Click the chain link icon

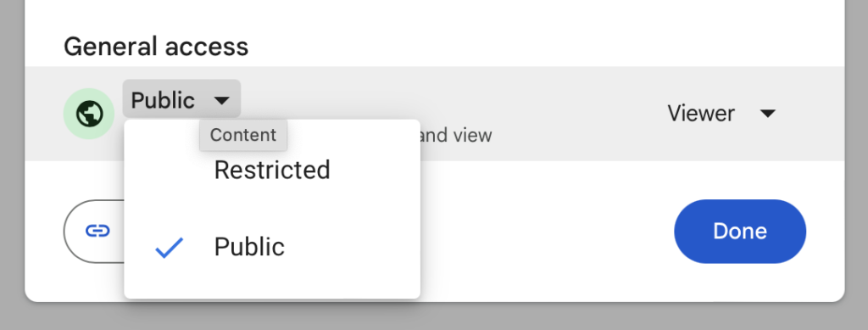pyautogui.click(x=98, y=231)
